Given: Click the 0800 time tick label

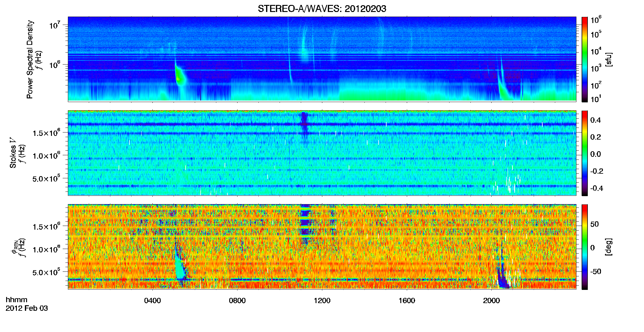Looking at the screenshot, I should (237, 301).
